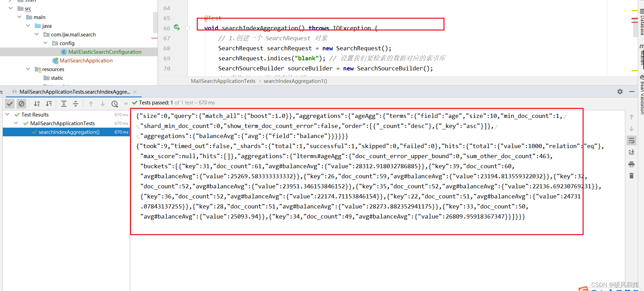Open the Maven tool window

[641, 55]
